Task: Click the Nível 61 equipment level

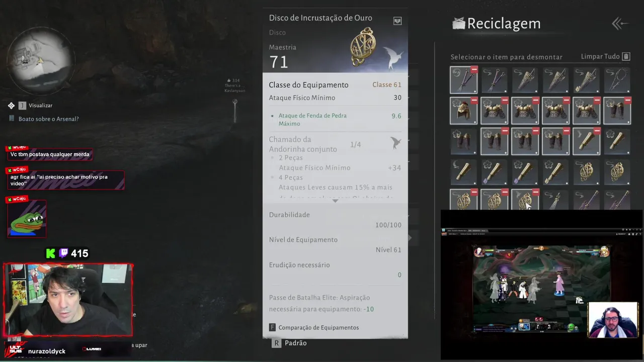Action: point(388,250)
